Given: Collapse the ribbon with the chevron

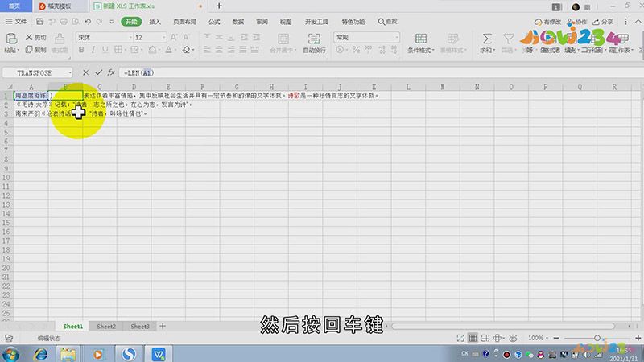Looking at the screenshot, I should (x=638, y=22).
